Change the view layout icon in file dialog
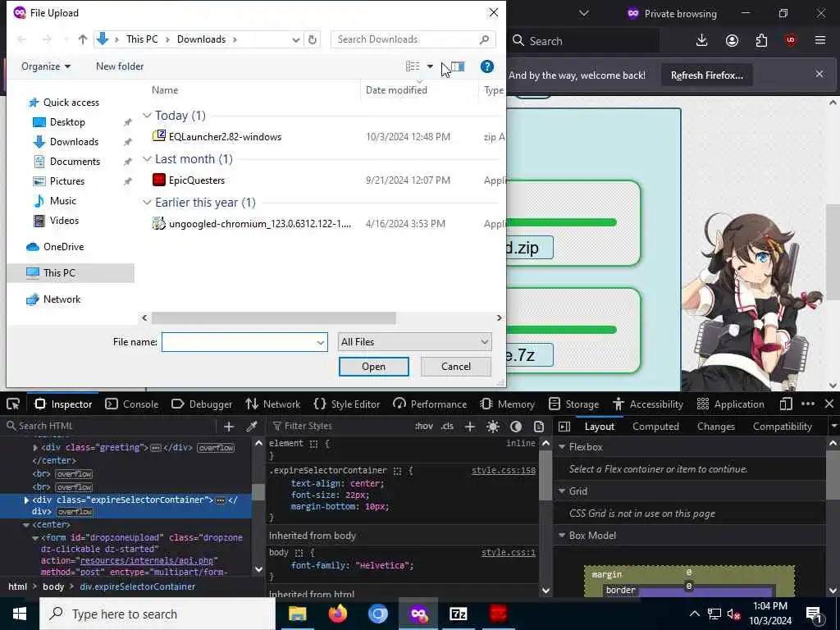 point(413,66)
